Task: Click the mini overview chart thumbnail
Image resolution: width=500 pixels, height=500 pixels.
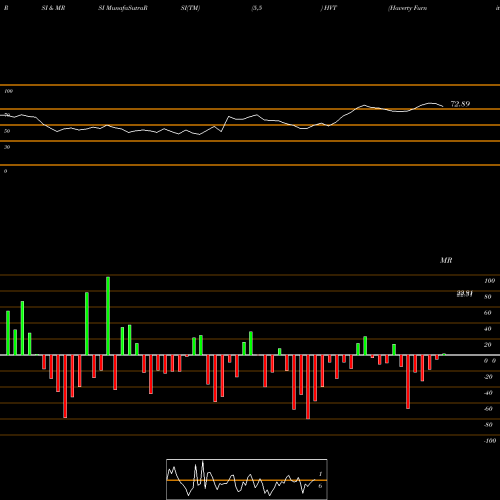Action: coord(247,479)
